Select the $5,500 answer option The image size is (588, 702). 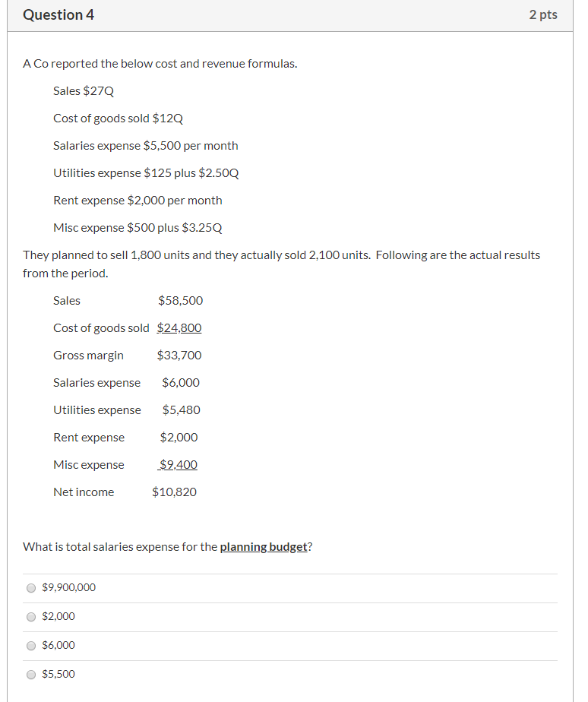(31, 674)
